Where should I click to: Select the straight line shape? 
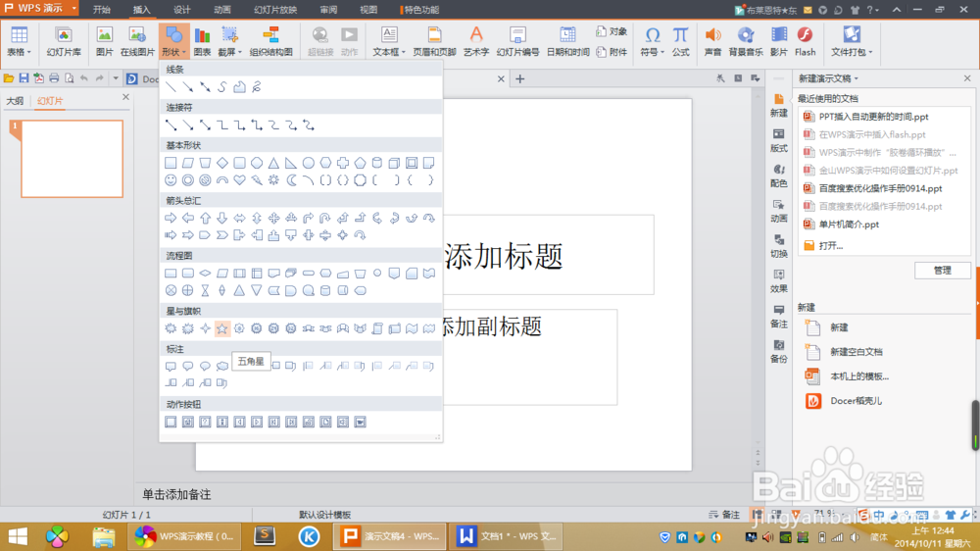(x=171, y=87)
